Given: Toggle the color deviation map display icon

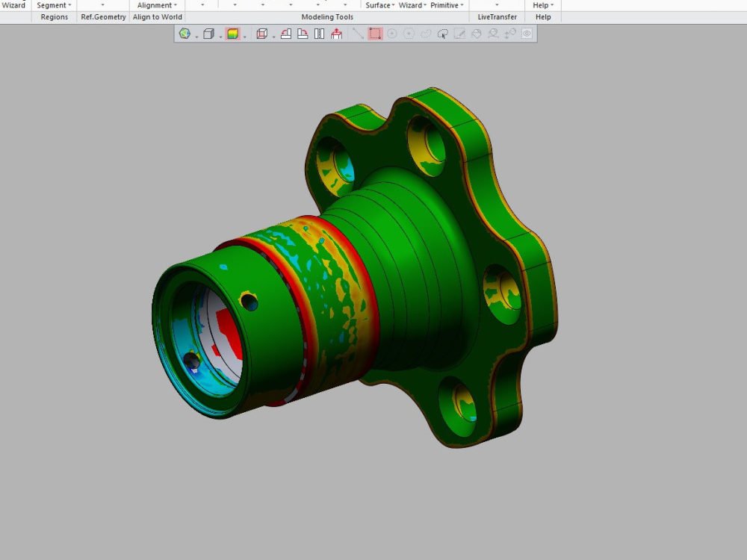Looking at the screenshot, I should [x=232, y=34].
